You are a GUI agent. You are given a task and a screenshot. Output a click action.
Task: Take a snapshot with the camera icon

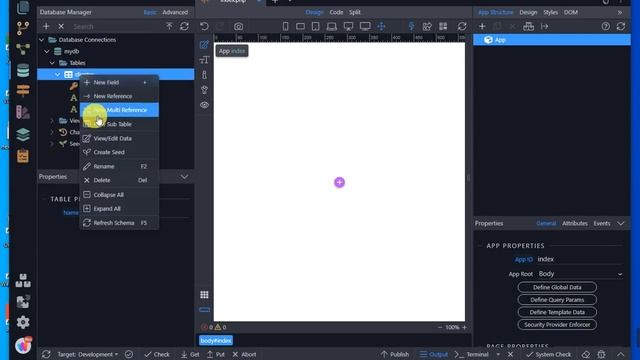click(238, 27)
